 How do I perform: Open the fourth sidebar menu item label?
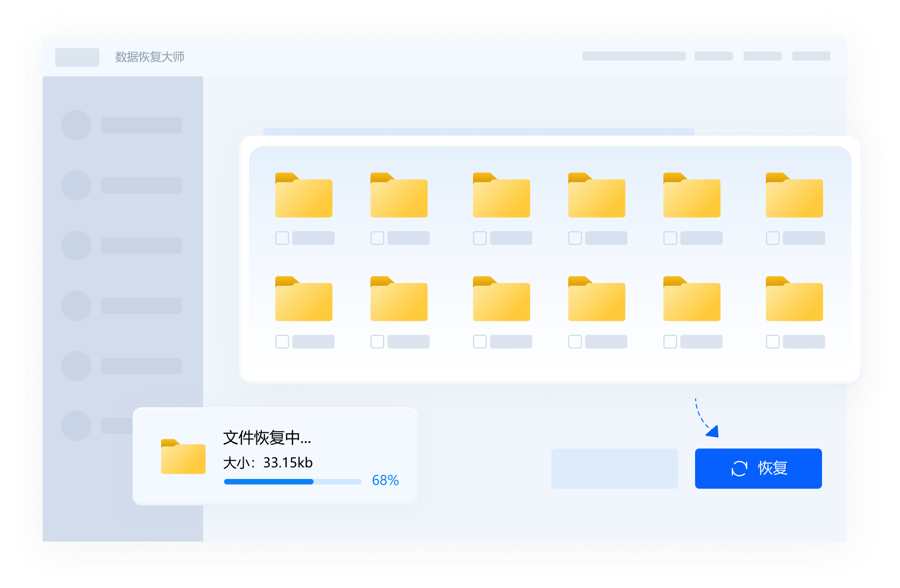(x=141, y=306)
